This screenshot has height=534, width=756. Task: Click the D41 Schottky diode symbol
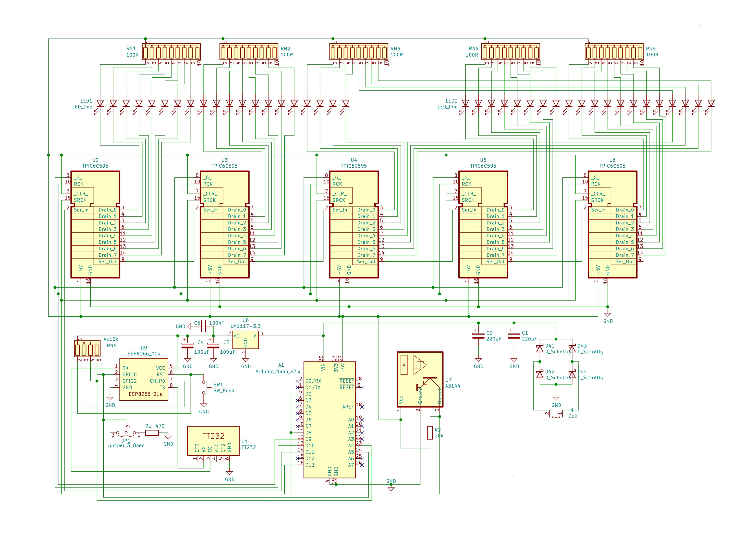[540, 349]
